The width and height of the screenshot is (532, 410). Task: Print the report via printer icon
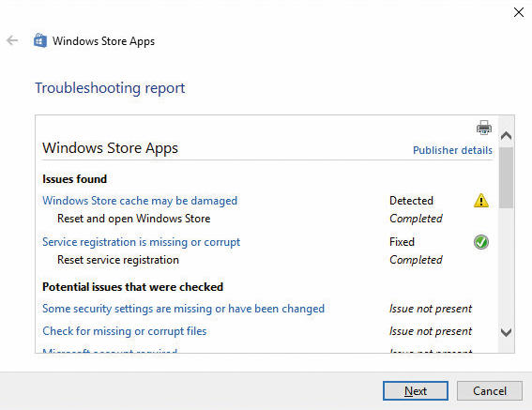tap(484, 128)
